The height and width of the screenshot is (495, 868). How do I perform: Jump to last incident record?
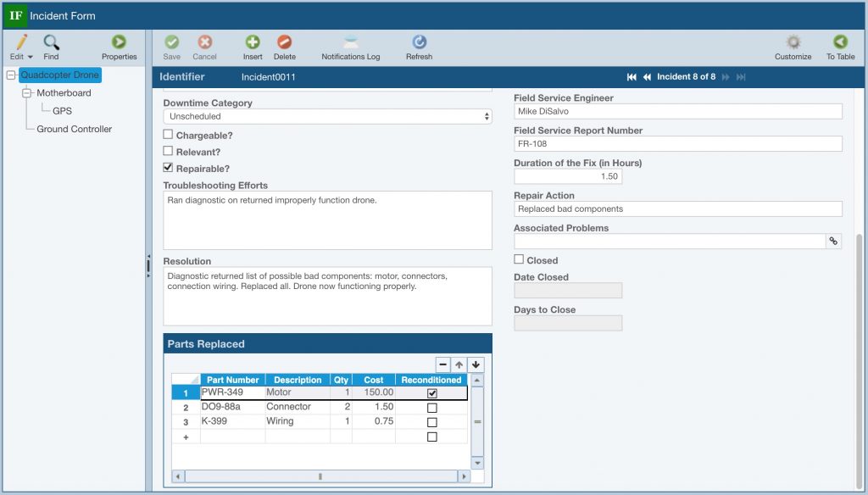(x=741, y=77)
